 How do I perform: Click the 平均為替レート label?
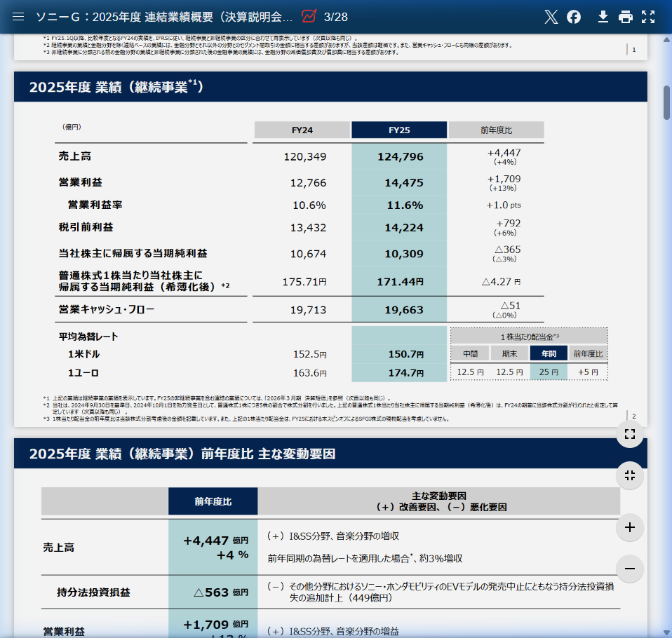(88, 337)
